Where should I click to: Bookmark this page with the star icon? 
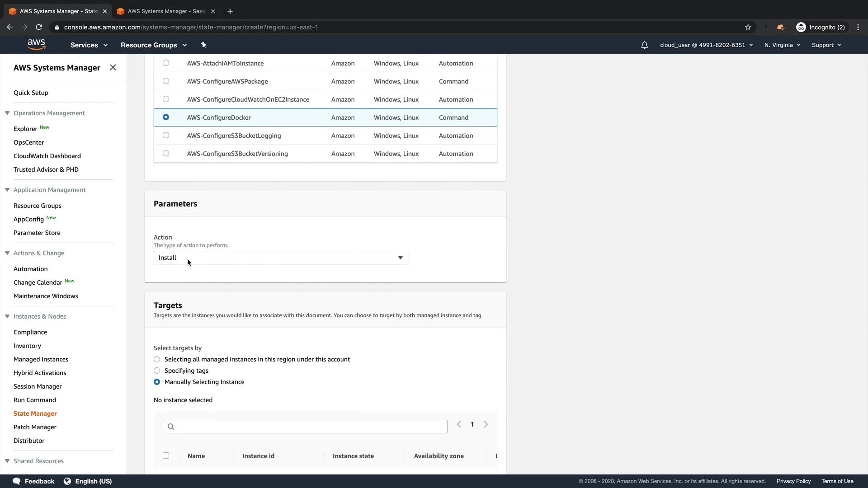[748, 27]
